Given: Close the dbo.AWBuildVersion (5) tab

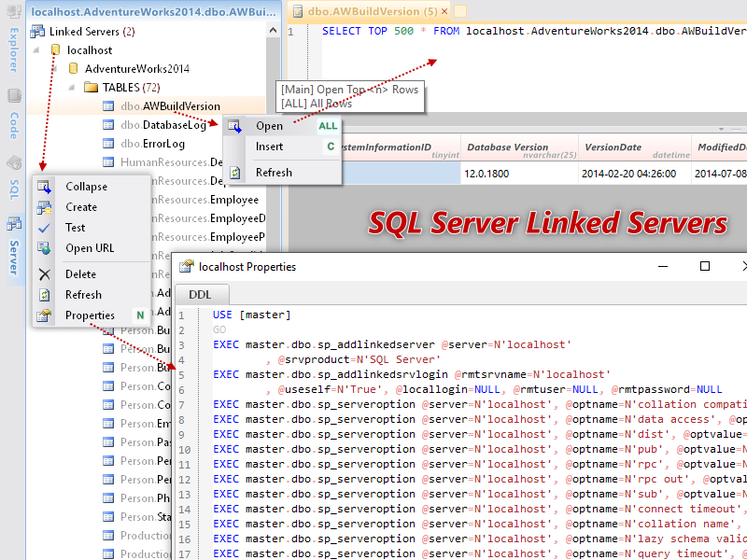Looking at the screenshot, I should [x=444, y=11].
